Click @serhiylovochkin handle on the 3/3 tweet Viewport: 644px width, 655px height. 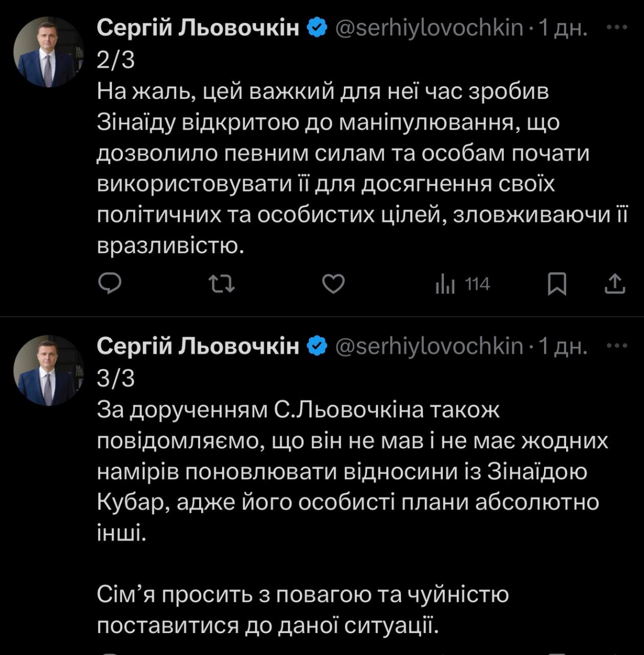point(429,347)
